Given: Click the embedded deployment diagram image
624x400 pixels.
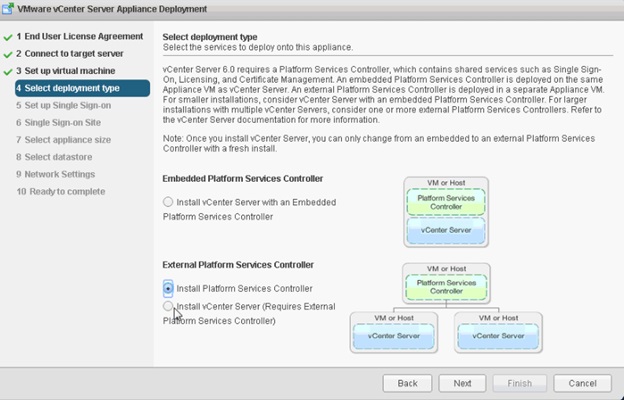Looking at the screenshot, I should tap(446, 212).
